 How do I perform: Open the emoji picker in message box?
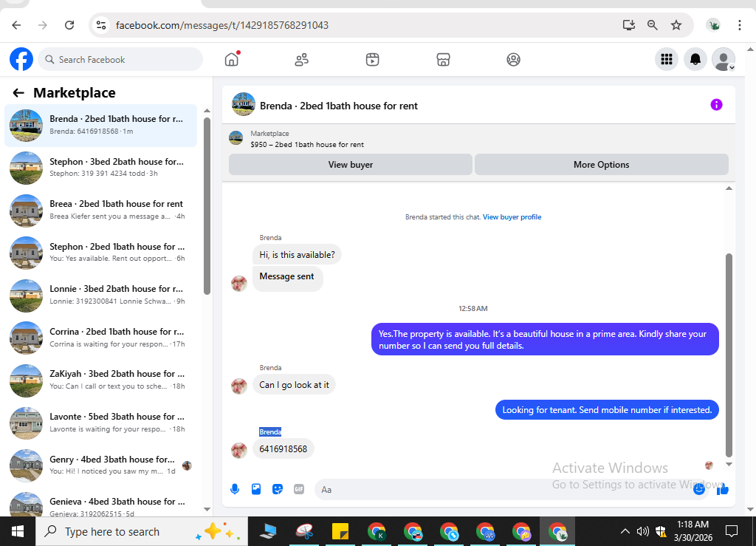[x=698, y=490]
